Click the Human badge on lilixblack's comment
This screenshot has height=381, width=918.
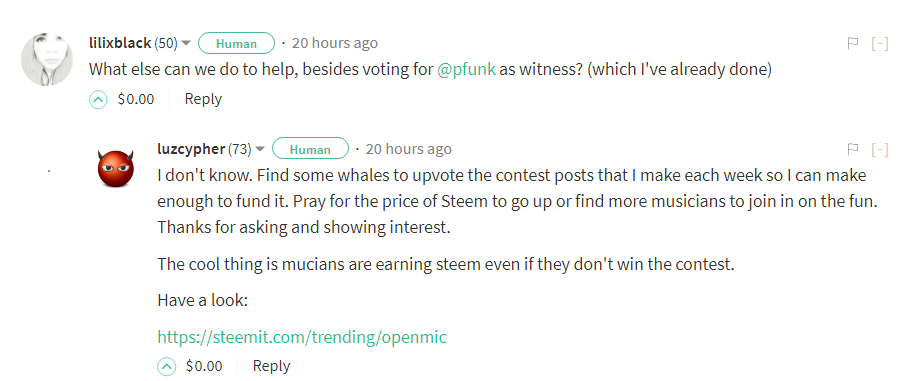coord(237,43)
